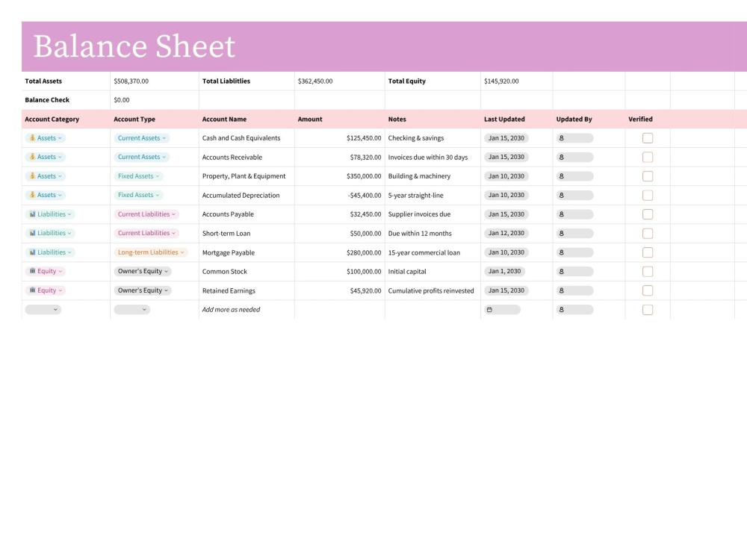Image resolution: width=747 pixels, height=560 pixels.
Task: Select Jan 12, 2030 date chip for Short-term Loan
Action: coord(506,233)
